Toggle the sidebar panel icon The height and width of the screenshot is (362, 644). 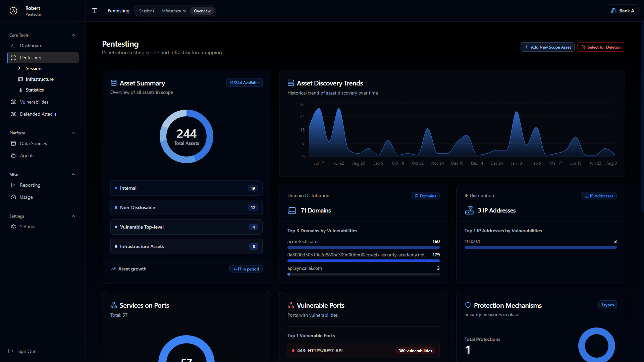point(95,11)
